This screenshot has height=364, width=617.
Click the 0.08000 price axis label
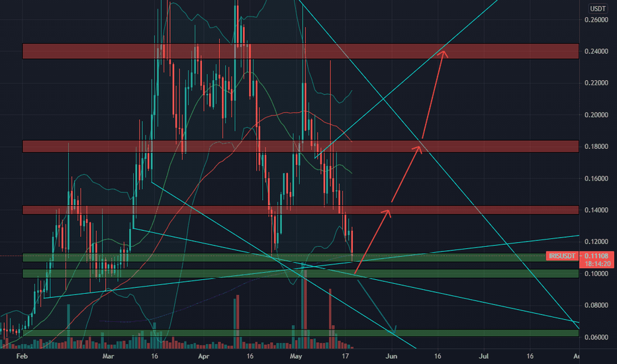pos(596,305)
